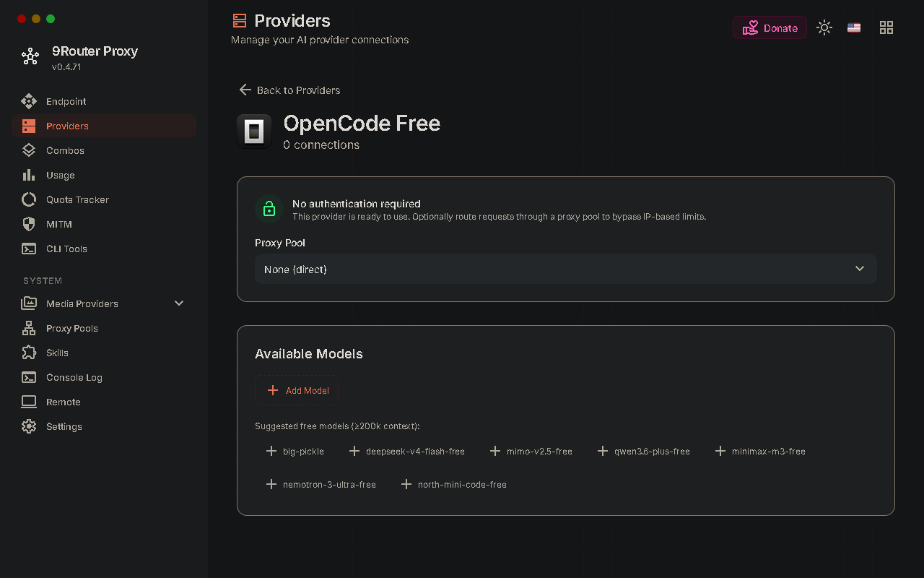This screenshot has width=924, height=578.
Task: Click the No authentication required text
Action: [x=357, y=204]
